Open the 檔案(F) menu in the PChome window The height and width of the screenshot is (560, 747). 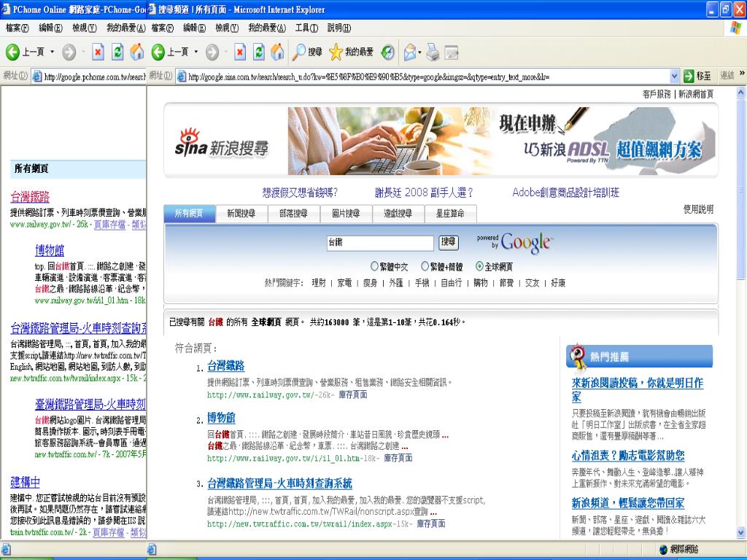coord(18,28)
